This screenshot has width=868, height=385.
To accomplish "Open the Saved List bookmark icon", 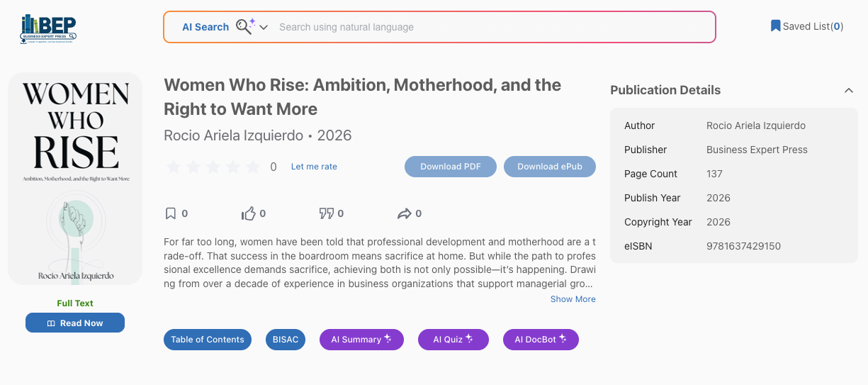I will pyautogui.click(x=775, y=26).
